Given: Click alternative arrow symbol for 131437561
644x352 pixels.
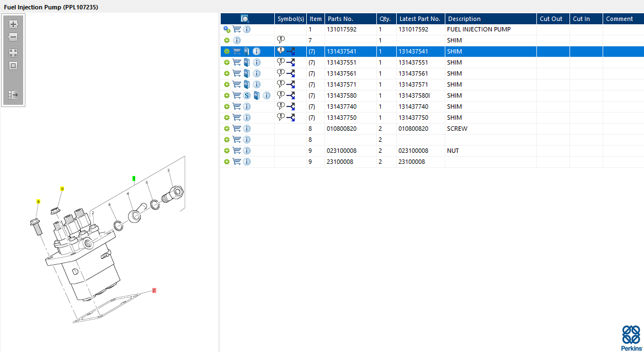Looking at the screenshot, I should tap(291, 74).
